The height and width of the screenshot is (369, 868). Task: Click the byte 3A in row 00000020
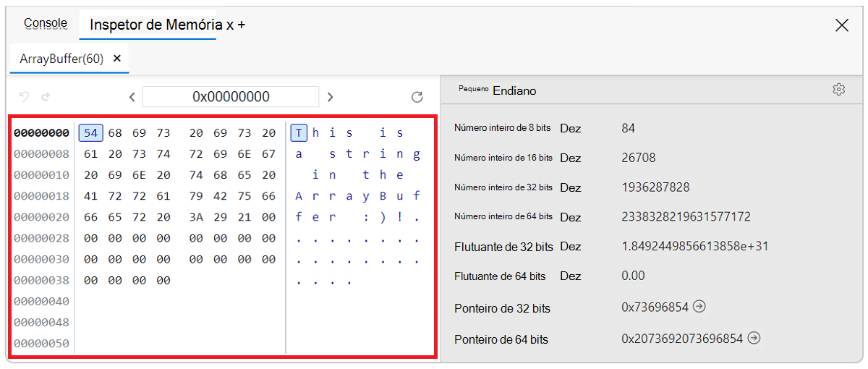[196, 217]
